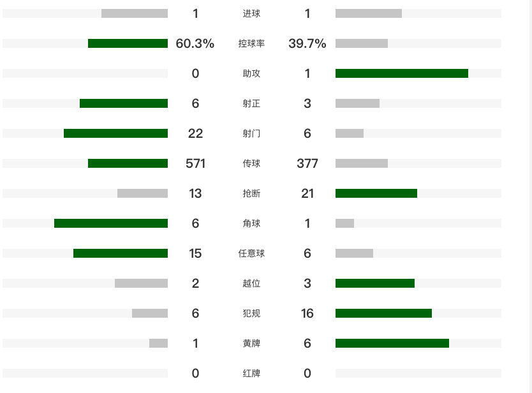The height and width of the screenshot is (393, 532).
Task: Click the left passes value 571
Action: (x=195, y=163)
